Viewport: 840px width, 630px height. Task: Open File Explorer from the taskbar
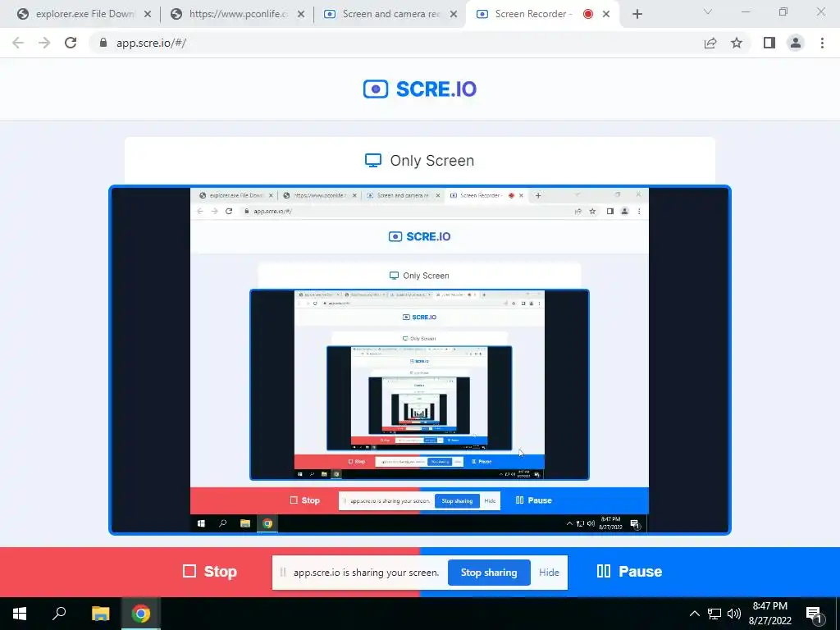(x=100, y=614)
